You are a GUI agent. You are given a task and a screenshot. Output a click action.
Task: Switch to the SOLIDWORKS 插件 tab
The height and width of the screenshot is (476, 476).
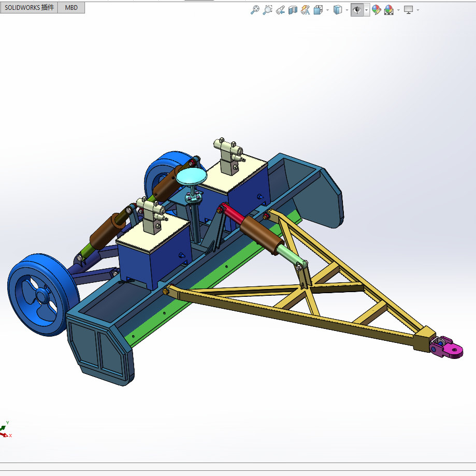(x=29, y=8)
